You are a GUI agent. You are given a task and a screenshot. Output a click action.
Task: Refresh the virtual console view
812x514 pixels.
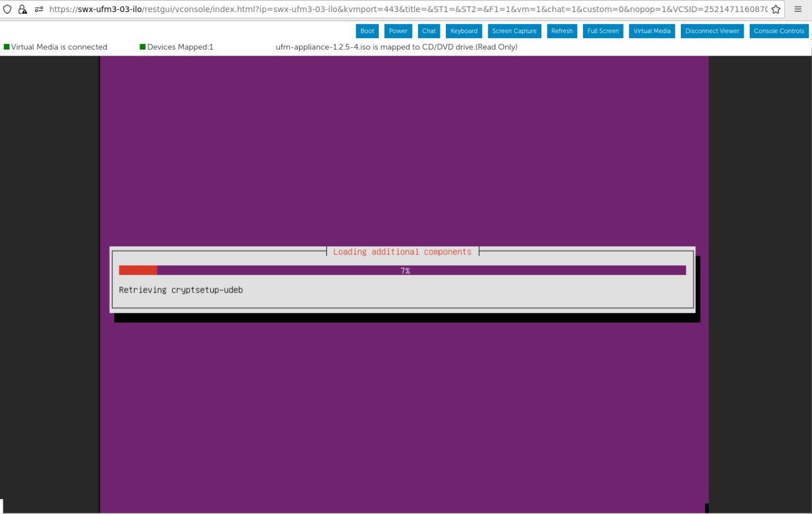click(x=561, y=31)
